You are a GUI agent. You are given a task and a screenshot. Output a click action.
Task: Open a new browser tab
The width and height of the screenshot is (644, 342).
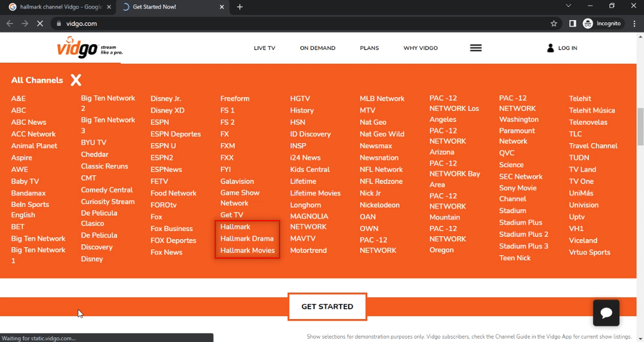tap(240, 7)
